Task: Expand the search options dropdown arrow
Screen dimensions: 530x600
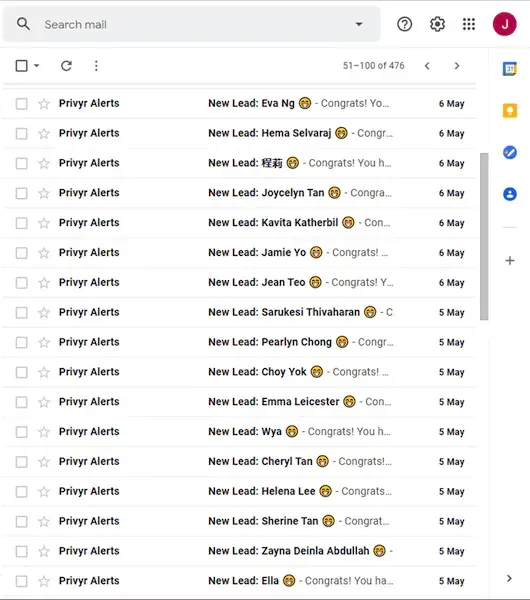Action: coord(359,24)
